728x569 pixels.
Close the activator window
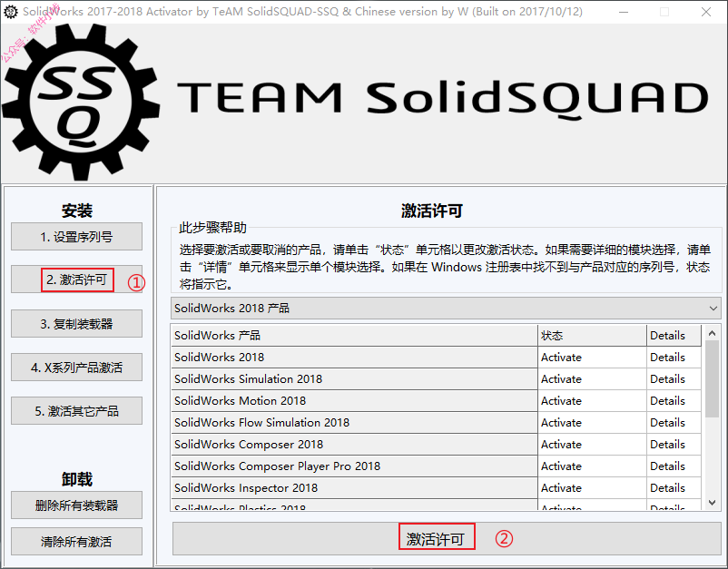[706, 12]
